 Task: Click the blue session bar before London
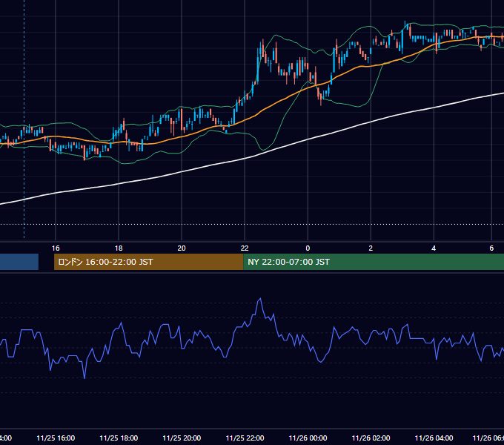tap(19, 262)
